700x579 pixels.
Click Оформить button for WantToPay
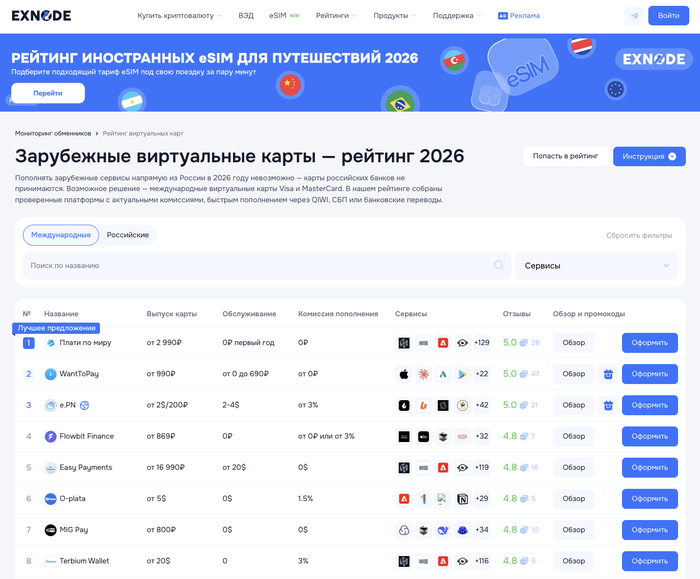[x=650, y=374]
